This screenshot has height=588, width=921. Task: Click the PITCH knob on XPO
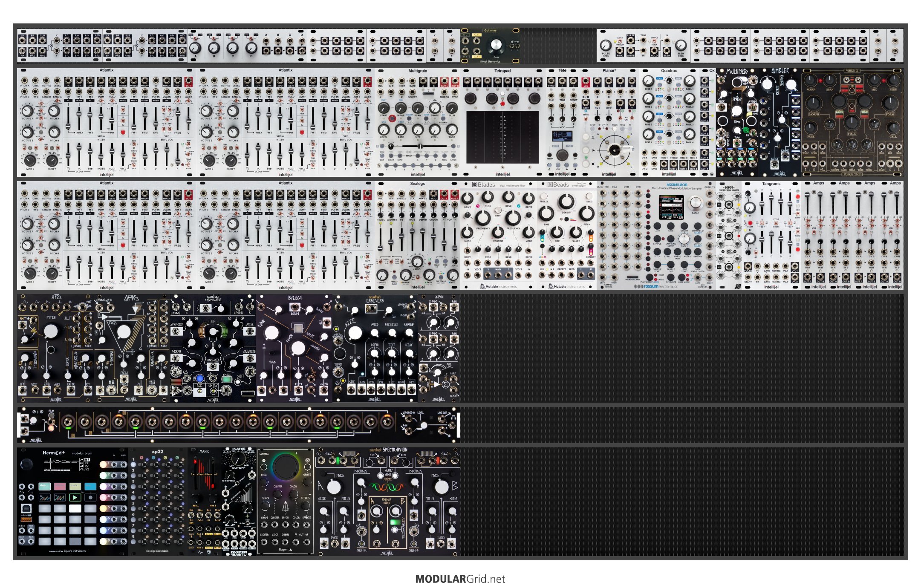point(51,331)
